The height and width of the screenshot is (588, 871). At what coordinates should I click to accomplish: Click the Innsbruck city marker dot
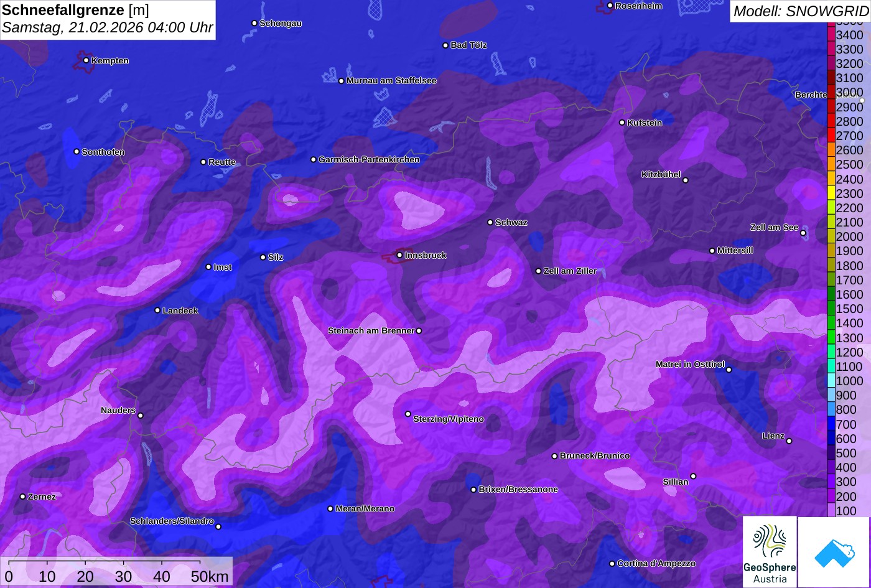click(399, 255)
